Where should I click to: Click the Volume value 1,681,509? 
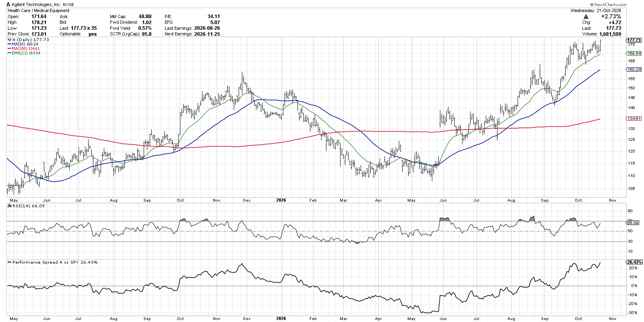[611, 34]
